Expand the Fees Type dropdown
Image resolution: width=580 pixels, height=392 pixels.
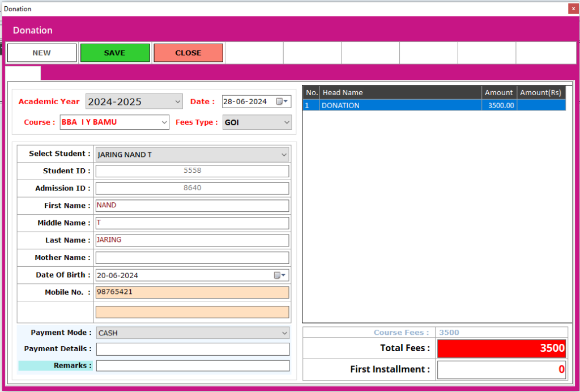point(286,122)
